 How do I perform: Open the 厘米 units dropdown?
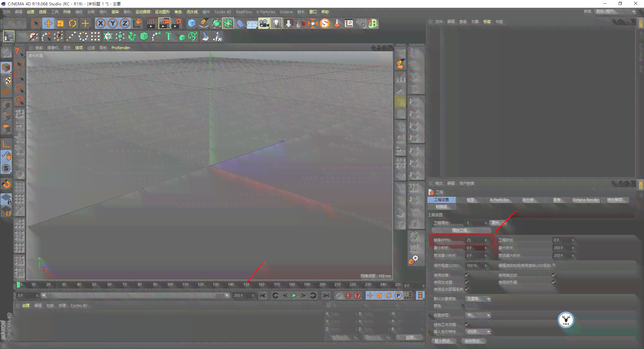pyautogui.click(x=497, y=223)
